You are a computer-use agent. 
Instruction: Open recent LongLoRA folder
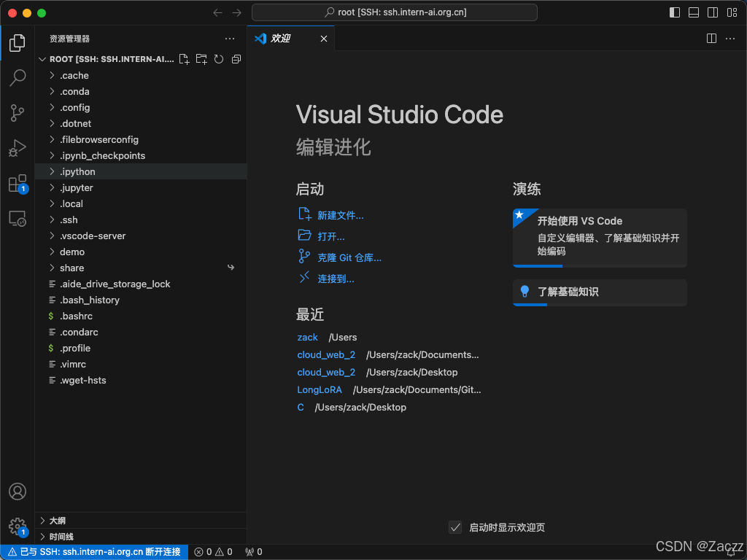320,389
